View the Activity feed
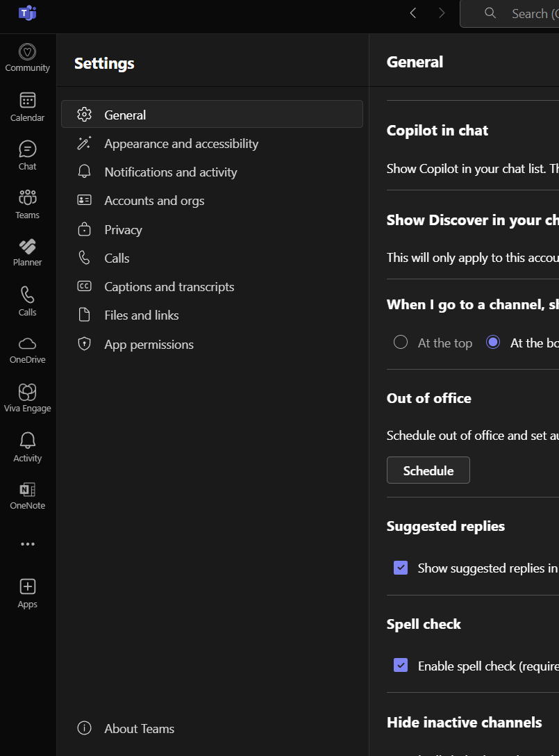 (x=27, y=447)
